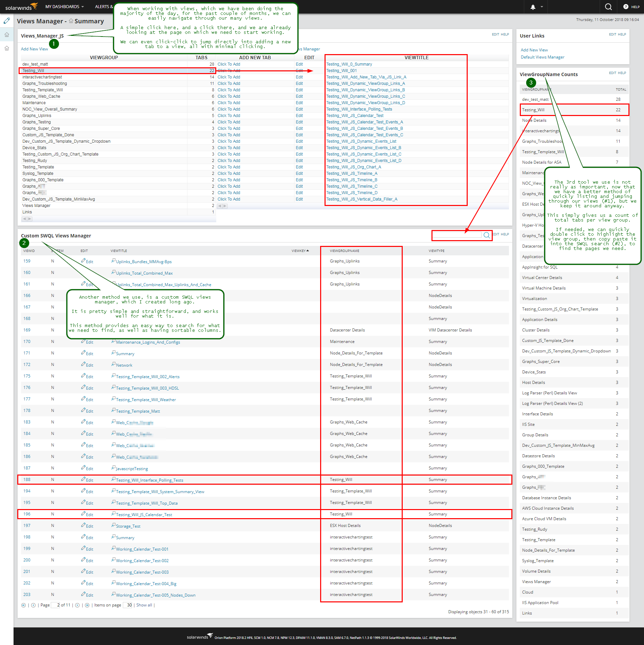Open the Testing_Will_0_Summary view link
Screen dimensions: 644x645
[x=349, y=64]
